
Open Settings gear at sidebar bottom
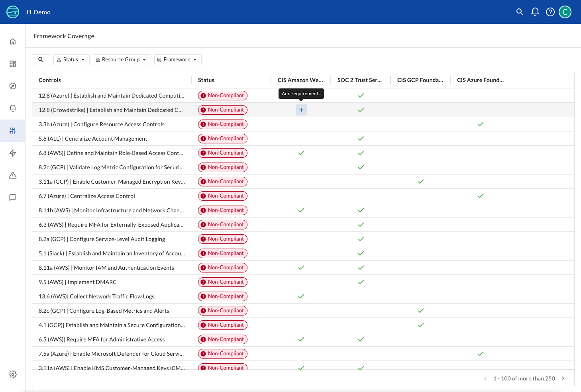[13, 374]
